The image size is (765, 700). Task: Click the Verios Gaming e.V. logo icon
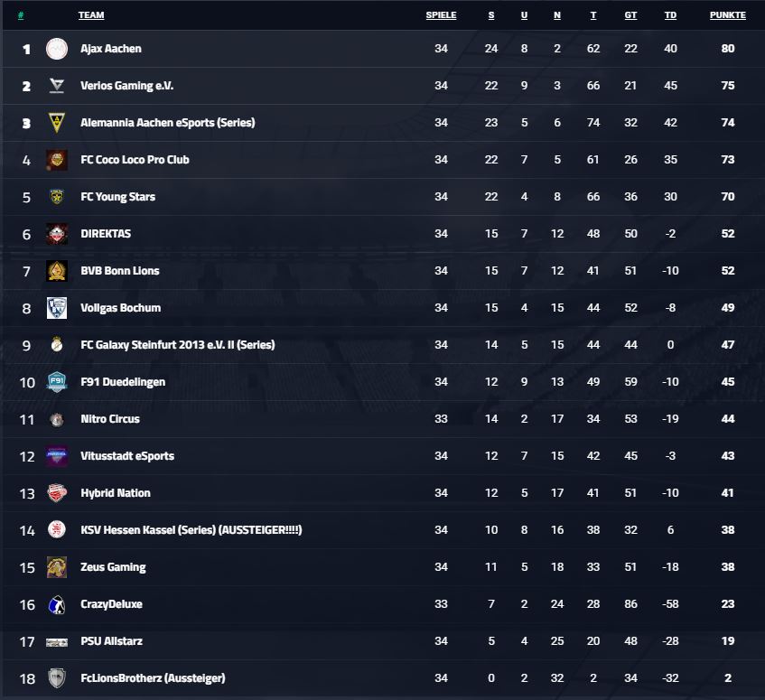pyautogui.click(x=57, y=86)
